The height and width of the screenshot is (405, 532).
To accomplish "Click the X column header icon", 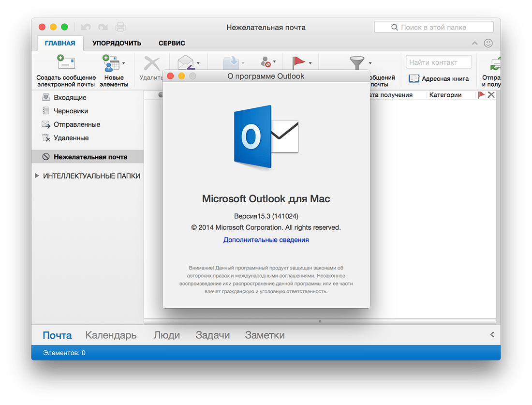I will click(x=491, y=95).
